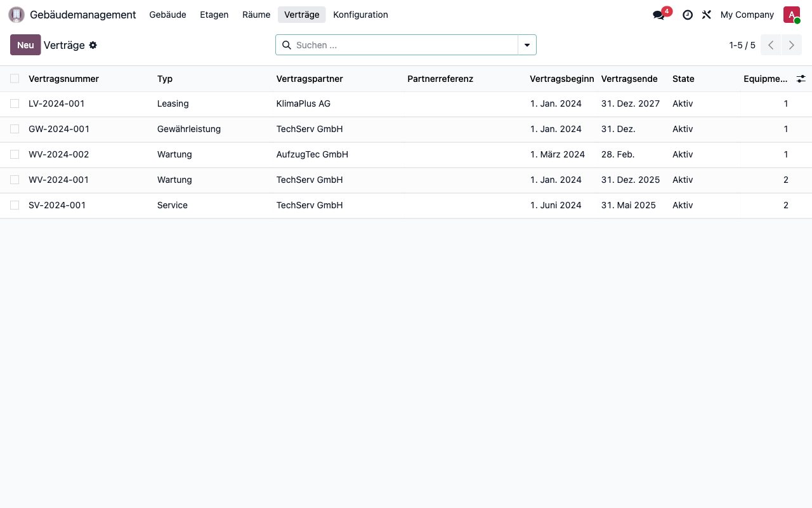This screenshot has height=508, width=812.
Task: Click the Leasing type cell
Action: pyautogui.click(x=173, y=104)
